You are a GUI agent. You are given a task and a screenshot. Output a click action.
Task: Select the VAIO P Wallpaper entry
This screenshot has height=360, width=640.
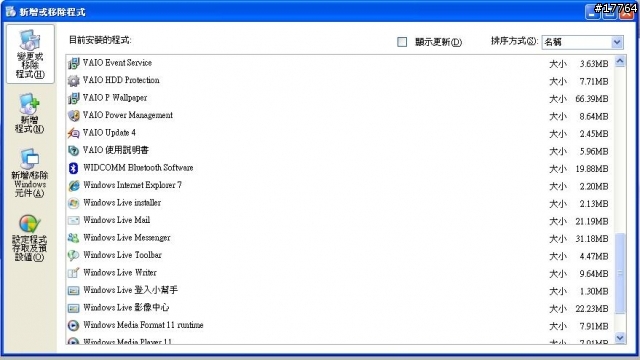(340, 98)
